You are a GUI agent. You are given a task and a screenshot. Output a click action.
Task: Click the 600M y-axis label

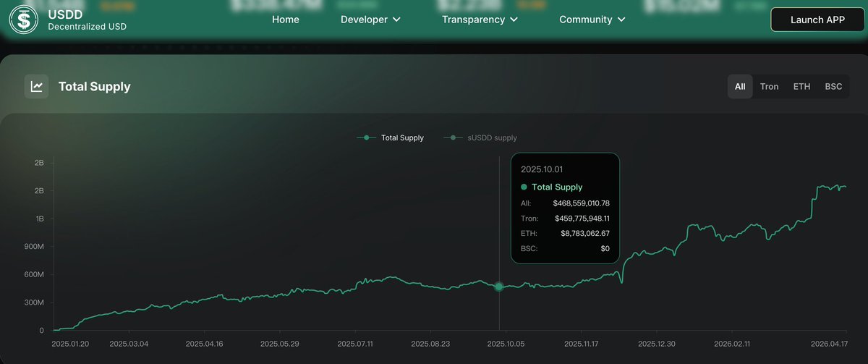pyautogui.click(x=34, y=275)
